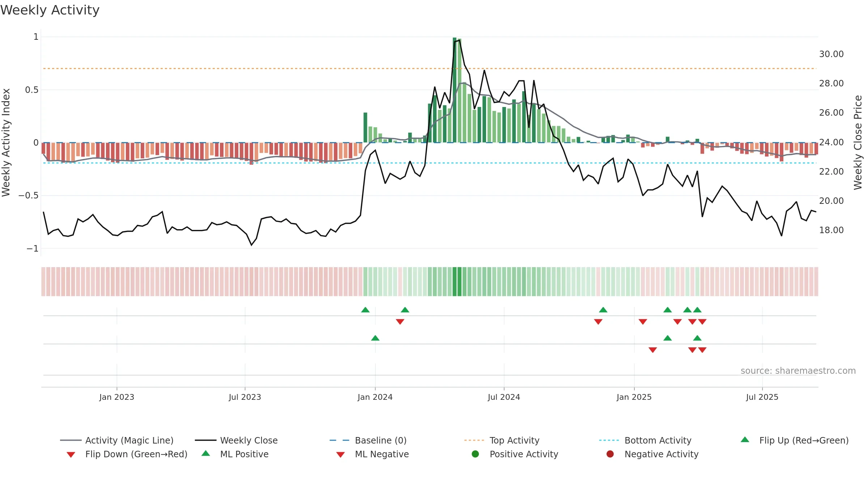Toggle Activity (Magic Line) legend entry
The width and height of the screenshot is (868, 488).
[x=117, y=440]
